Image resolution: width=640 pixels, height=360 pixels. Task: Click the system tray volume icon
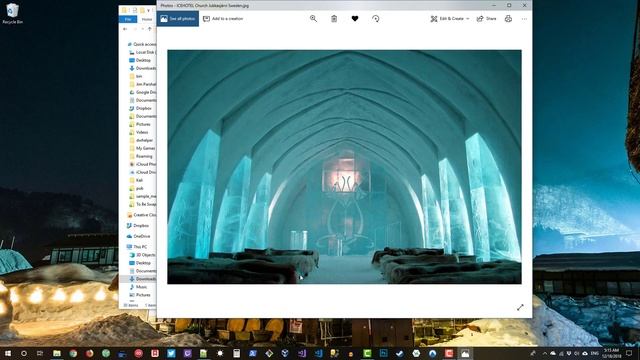click(x=577, y=353)
